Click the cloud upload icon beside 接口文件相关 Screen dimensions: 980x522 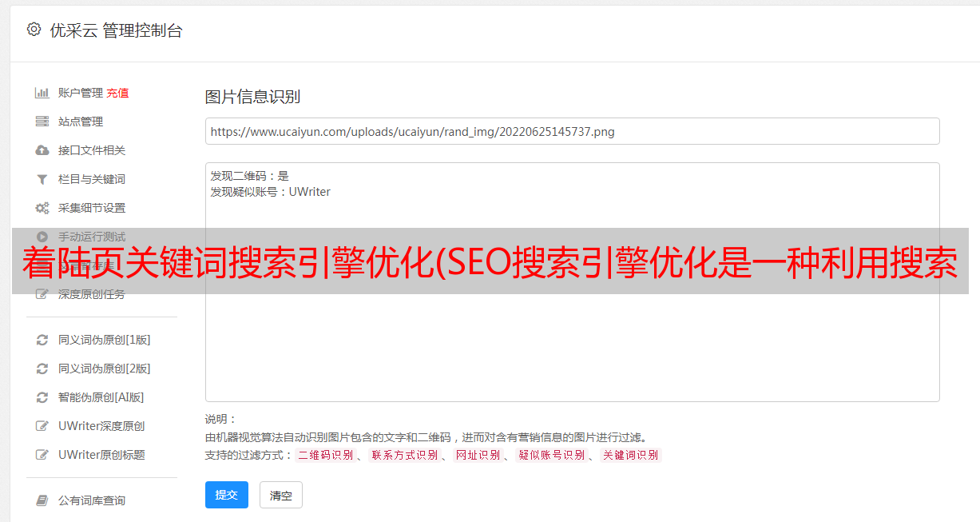click(42, 150)
